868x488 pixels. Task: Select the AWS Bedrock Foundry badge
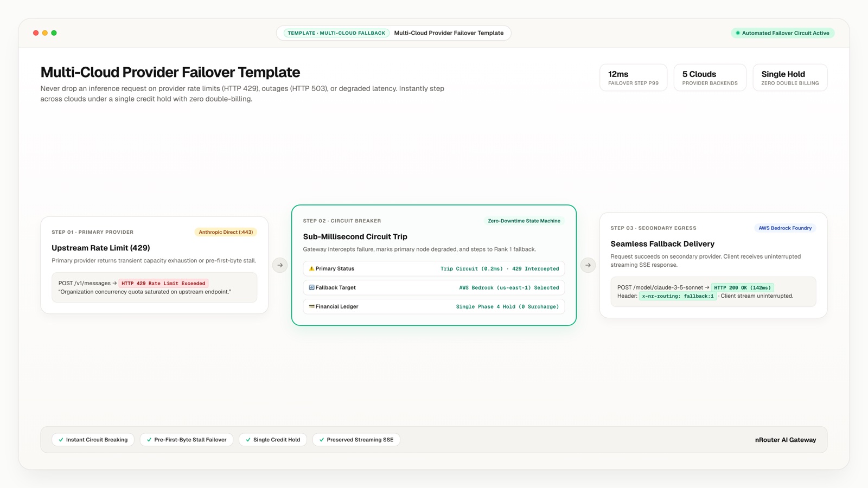coord(785,228)
